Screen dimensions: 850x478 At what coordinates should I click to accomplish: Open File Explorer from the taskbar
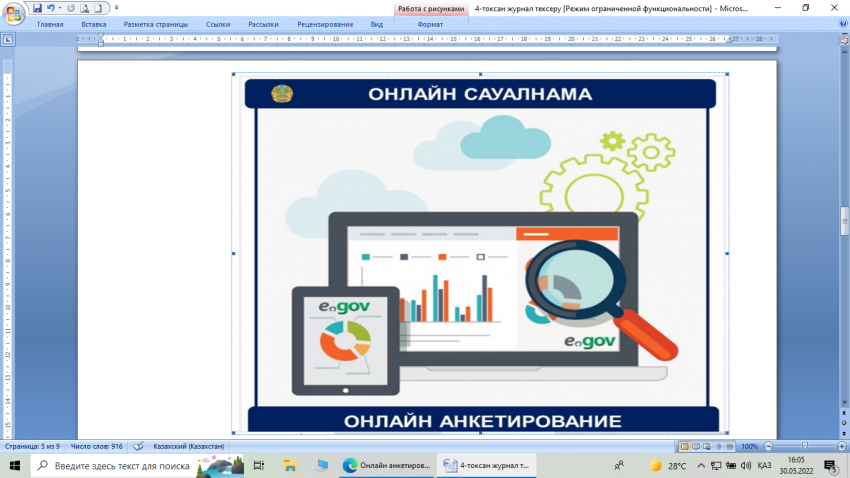pyautogui.click(x=290, y=466)
